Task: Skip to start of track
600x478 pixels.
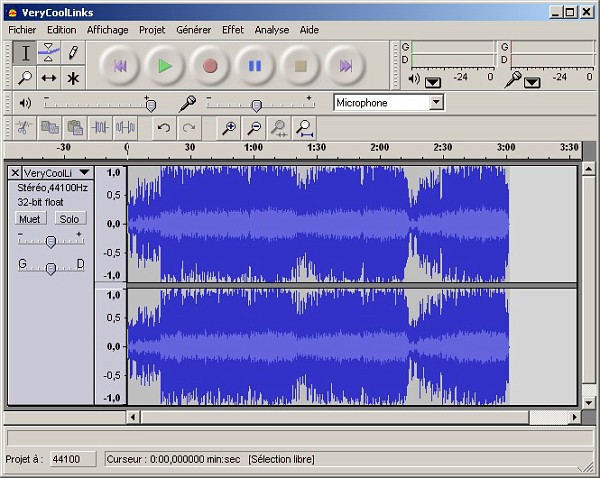Action: [119, 66]
